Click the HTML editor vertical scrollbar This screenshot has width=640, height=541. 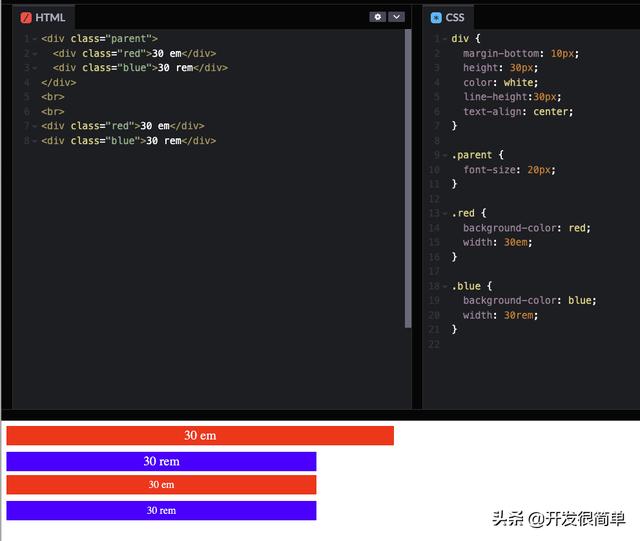408,178
